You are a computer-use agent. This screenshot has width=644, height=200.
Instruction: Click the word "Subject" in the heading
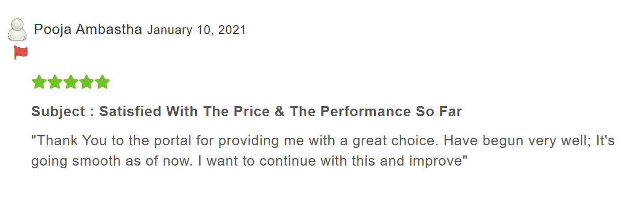(x=58, y=112)
